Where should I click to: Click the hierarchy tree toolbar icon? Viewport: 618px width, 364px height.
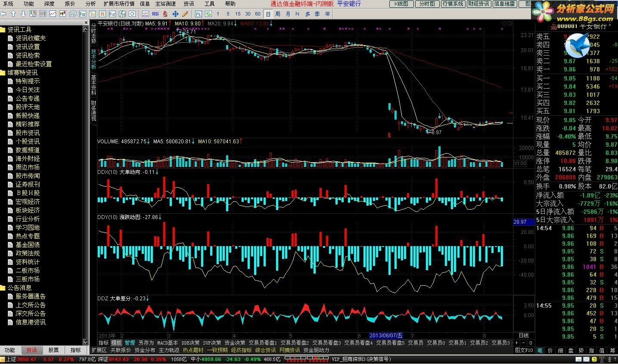point(93,14)
